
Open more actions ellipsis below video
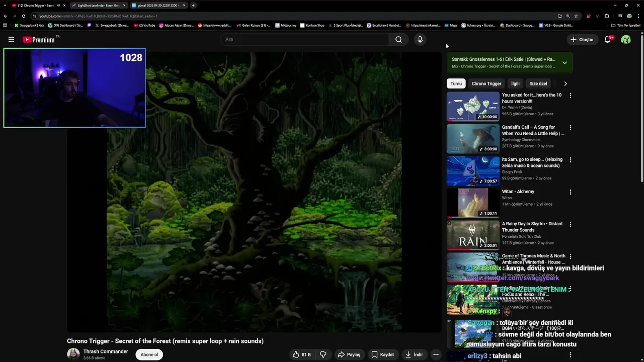(436, 354)
